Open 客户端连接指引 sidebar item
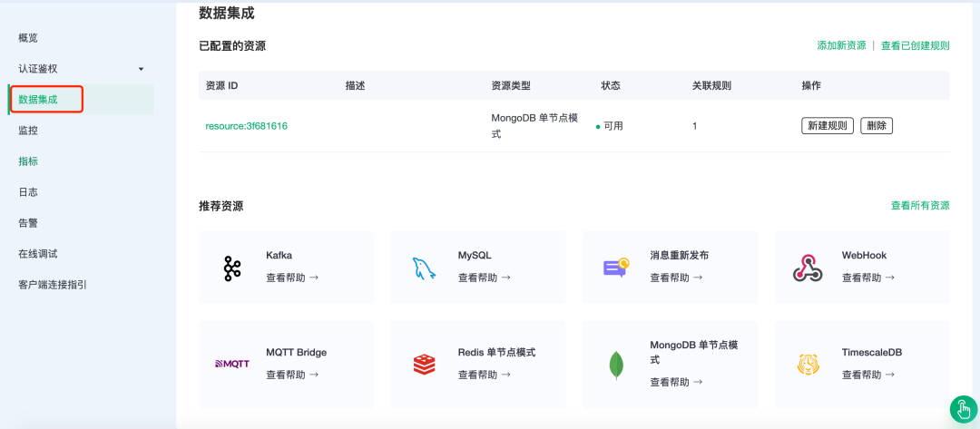The height and width of the screenshot is (429, 980). point(53,285)
